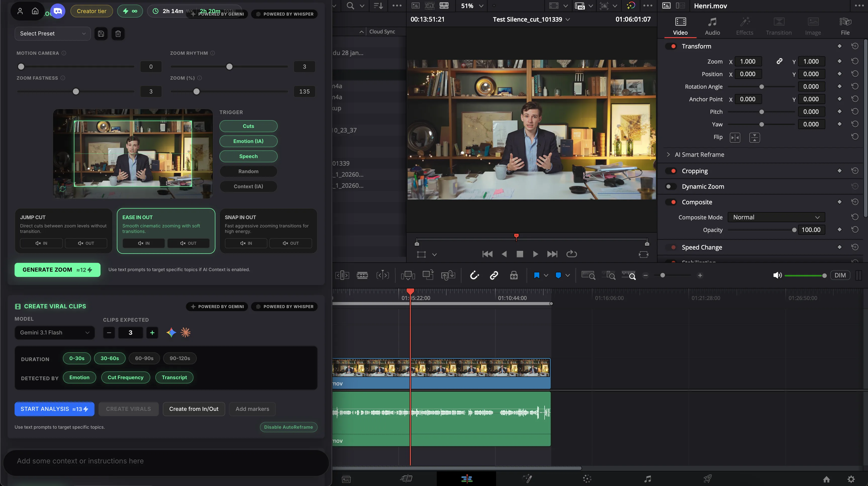Screen dimensions: 868x486
Task: Collapse the Cloud Sync column chevron
Action: [x=361, y=32]
